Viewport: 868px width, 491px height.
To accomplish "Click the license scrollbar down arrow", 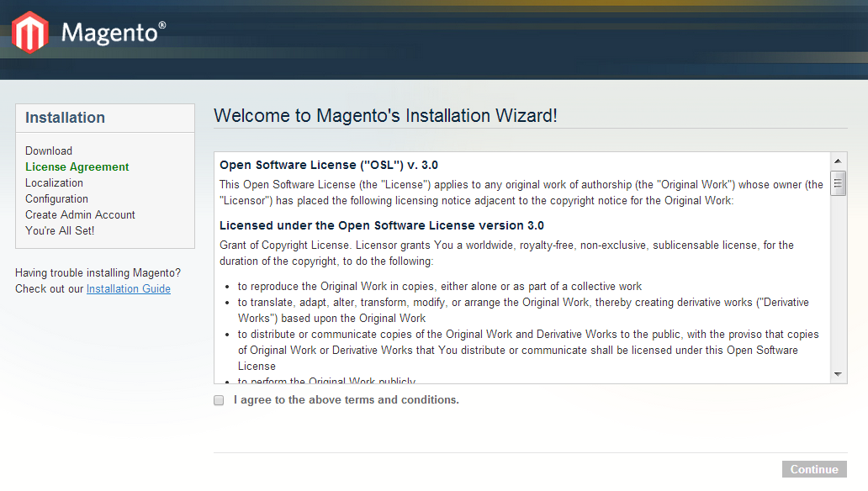I will pos(838,375).
